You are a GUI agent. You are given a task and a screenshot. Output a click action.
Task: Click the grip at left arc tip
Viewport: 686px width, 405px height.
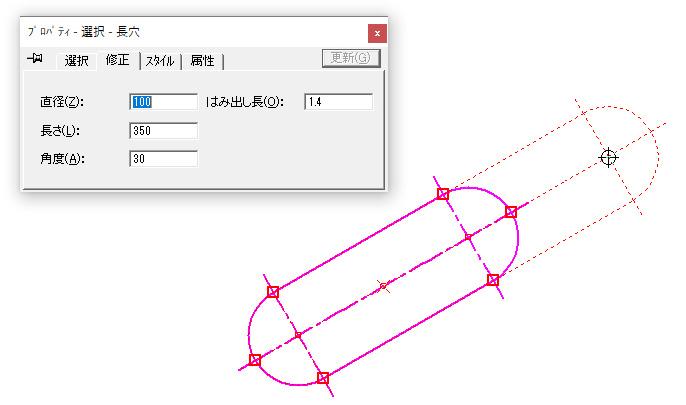pos(255,360)
